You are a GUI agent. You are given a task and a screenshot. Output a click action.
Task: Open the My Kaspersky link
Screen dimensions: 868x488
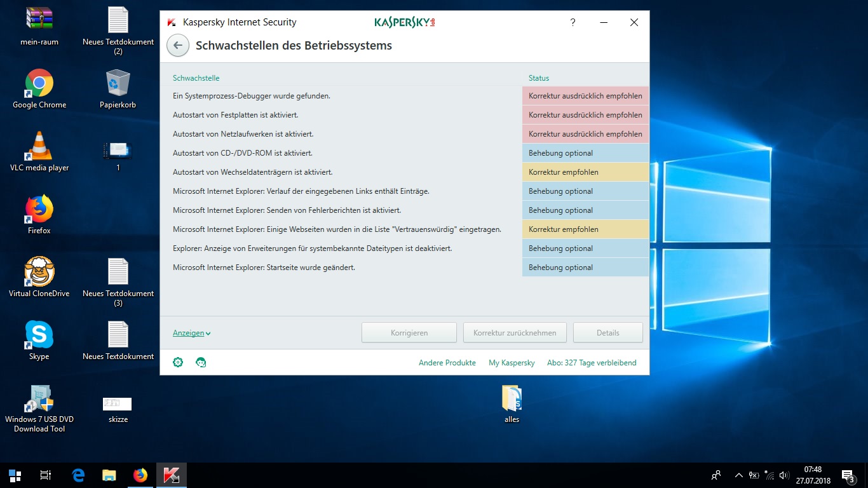click(x=512, y=363)
